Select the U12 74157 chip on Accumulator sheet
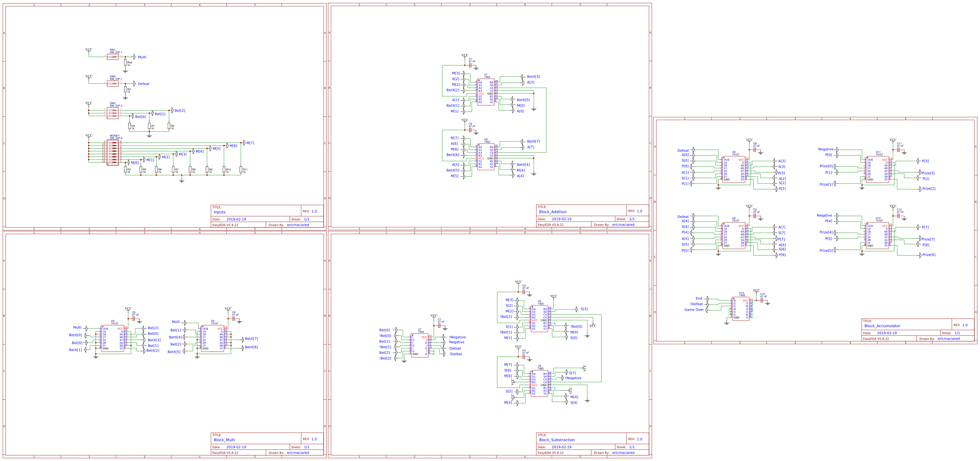 click(877, 235)
